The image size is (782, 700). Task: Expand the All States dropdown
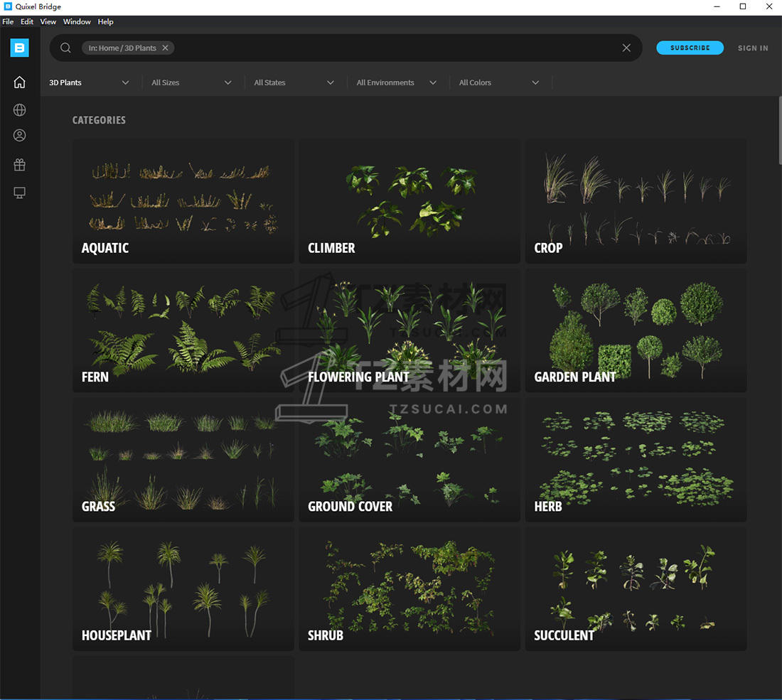point(294,82)
